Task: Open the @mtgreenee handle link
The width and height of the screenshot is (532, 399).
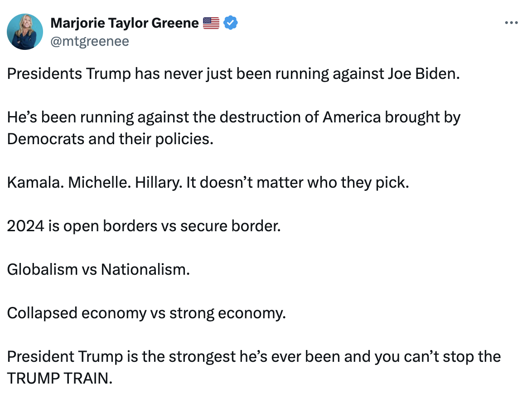Action: point(90,41)
